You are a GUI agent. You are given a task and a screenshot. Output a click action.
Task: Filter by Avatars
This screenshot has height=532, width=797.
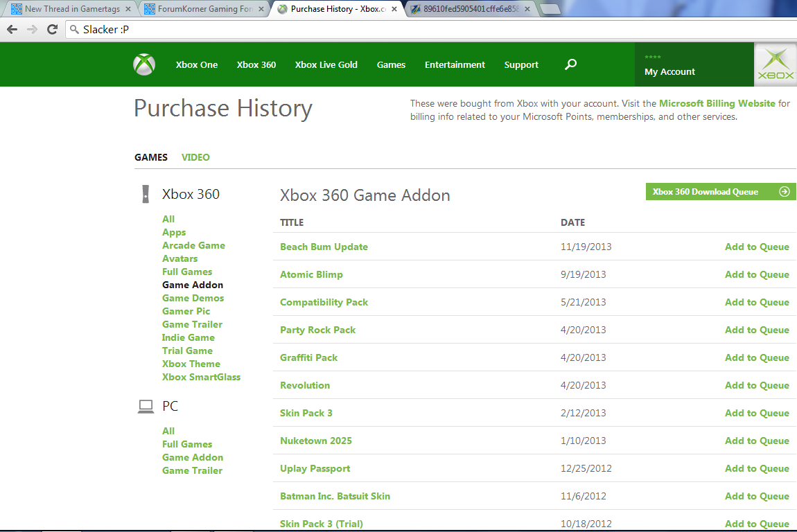click(179, 258)
